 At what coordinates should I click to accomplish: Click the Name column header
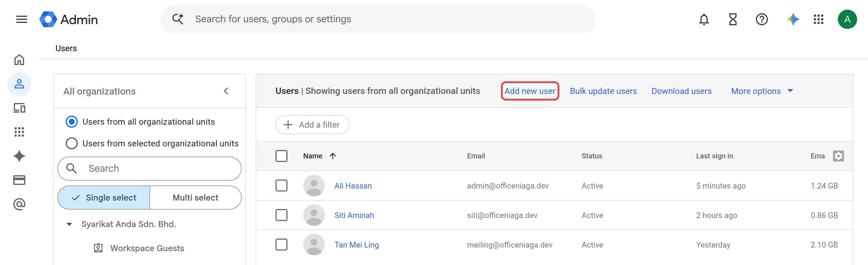[313, 156]
